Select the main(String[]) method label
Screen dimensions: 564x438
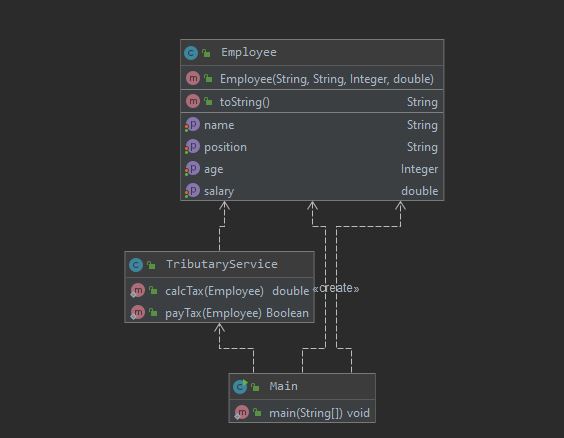click(x=306, y=413)
